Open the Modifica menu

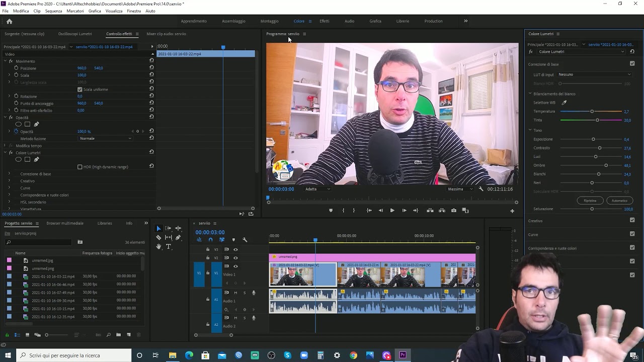tap(21, 11)
